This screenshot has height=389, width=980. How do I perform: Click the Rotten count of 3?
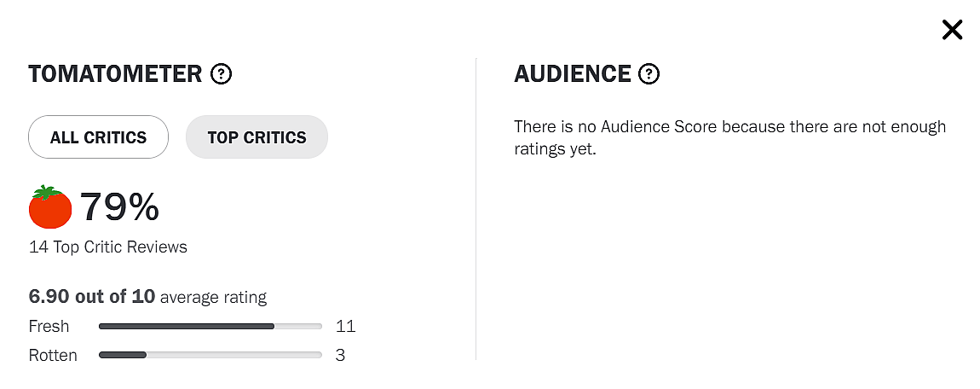point(340,355)
